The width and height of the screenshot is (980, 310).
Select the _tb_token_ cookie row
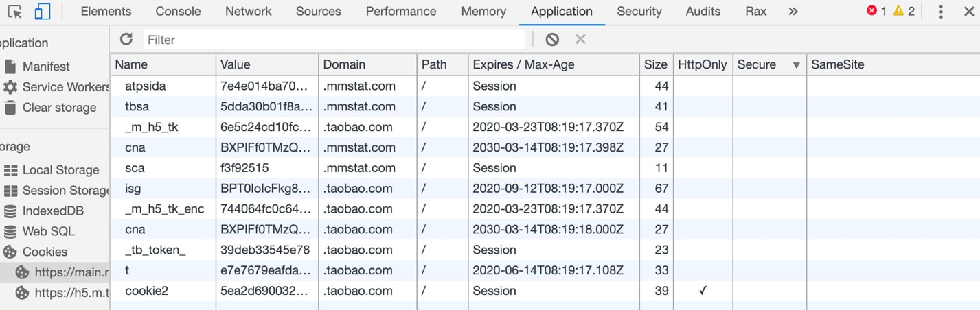(x=155, y=250)
